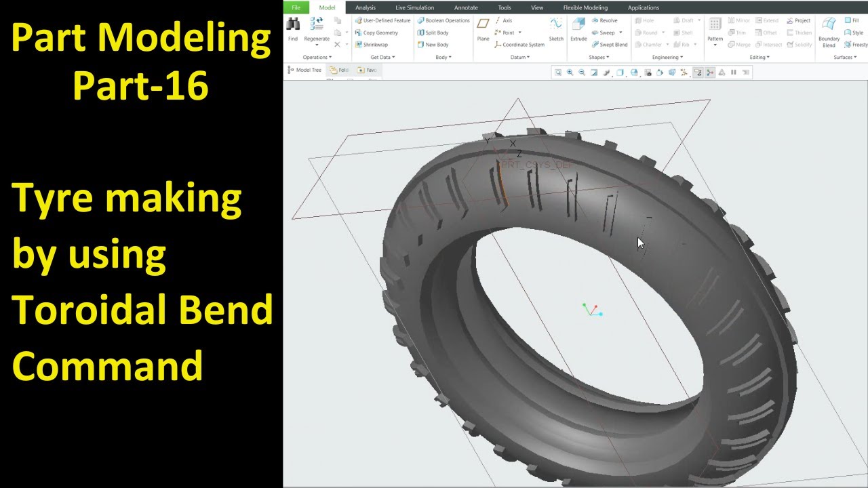
Task: Start the Extrude tool
Action: [x=578, y=30]
